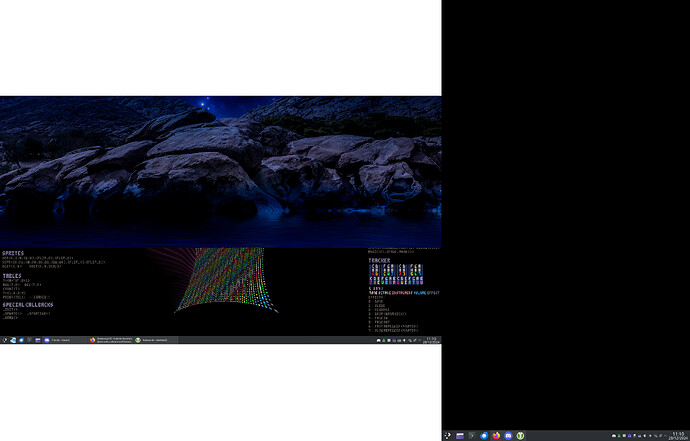Viewport: 690px width, 441px height.
Task: Open Firefox pinned on the right screen's taskbar
Action: coord(496,435)
